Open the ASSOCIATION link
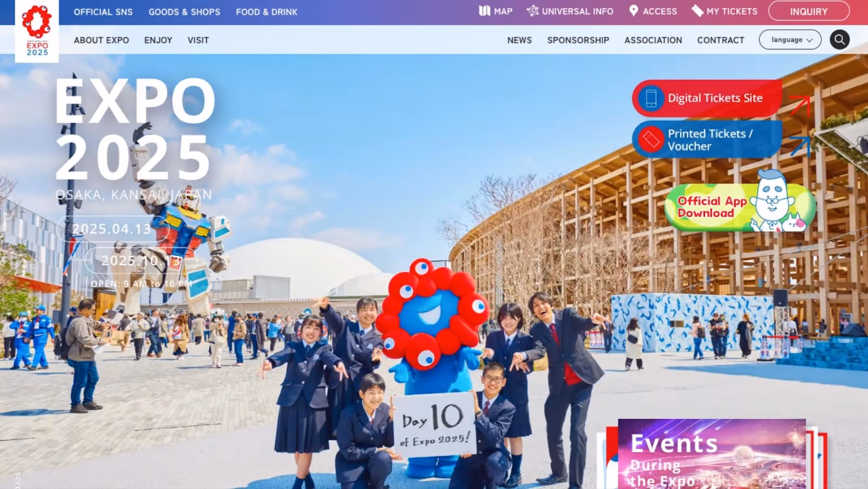This screenshot has height=489, width=868. coord(653,40)
